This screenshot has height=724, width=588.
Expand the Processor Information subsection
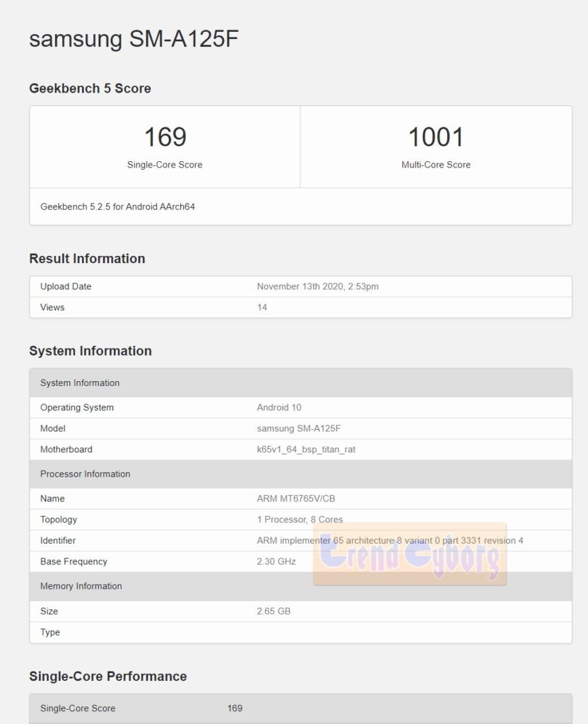point(85,474)
